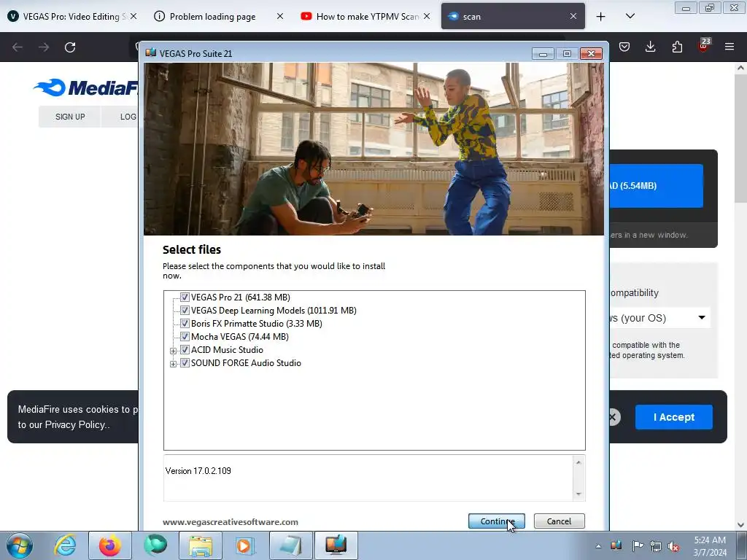This screenshot has height=560, width=747.
Task: Click the Continue button in the installer
Action: pos(496,521)
